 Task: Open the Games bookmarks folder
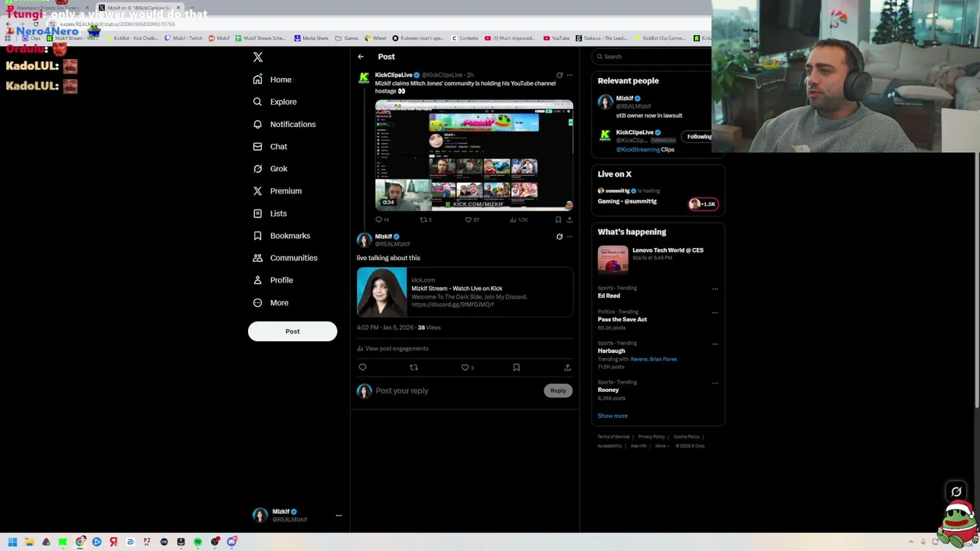(x=347, y=38)
